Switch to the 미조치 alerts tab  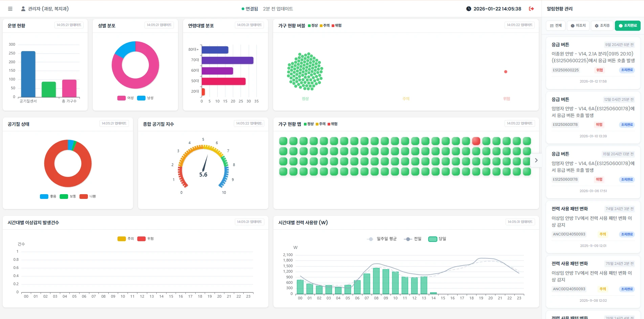[x=578, y=26]
